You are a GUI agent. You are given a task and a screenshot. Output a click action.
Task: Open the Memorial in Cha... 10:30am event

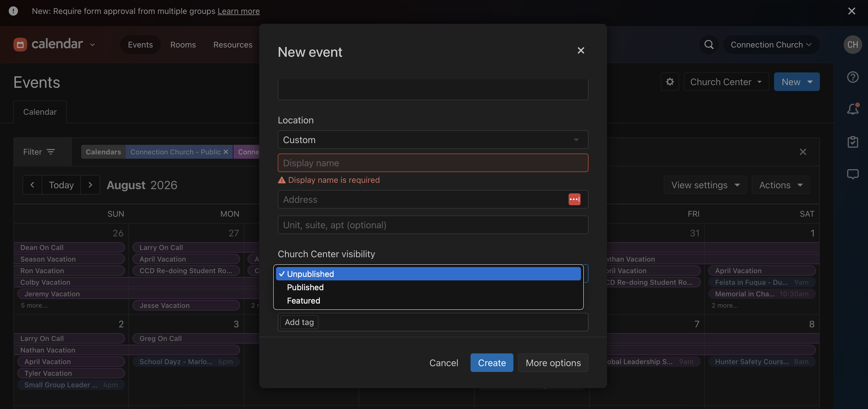(x=762, y=294)
